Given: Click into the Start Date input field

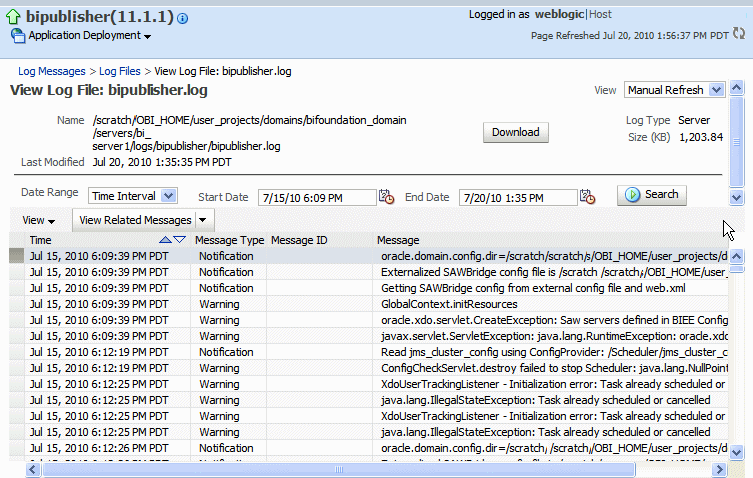Looking at the screenshot, I should point(317,197).
